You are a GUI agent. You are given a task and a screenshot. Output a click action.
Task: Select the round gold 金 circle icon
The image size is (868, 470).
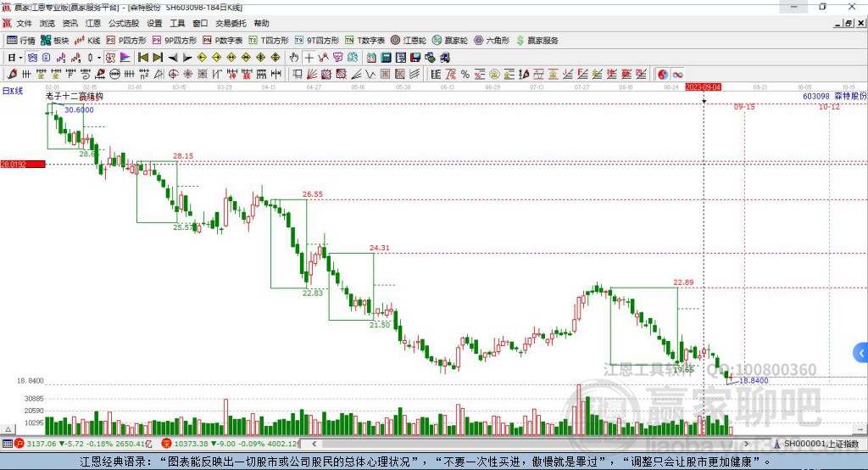point(494,75)
